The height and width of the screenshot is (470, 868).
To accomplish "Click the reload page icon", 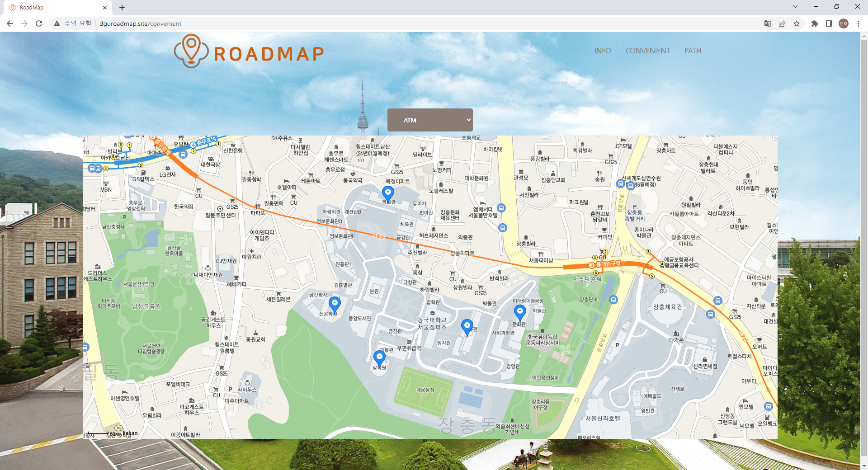I will [x=39, y=23].
